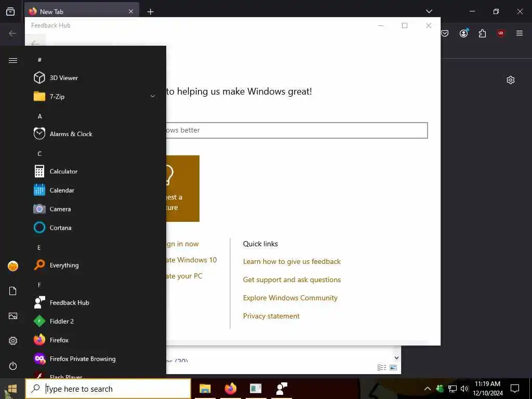Open Pictures from Start sidebar
Image resolution: width=532 pixels, height=399 pixels.
13,316
